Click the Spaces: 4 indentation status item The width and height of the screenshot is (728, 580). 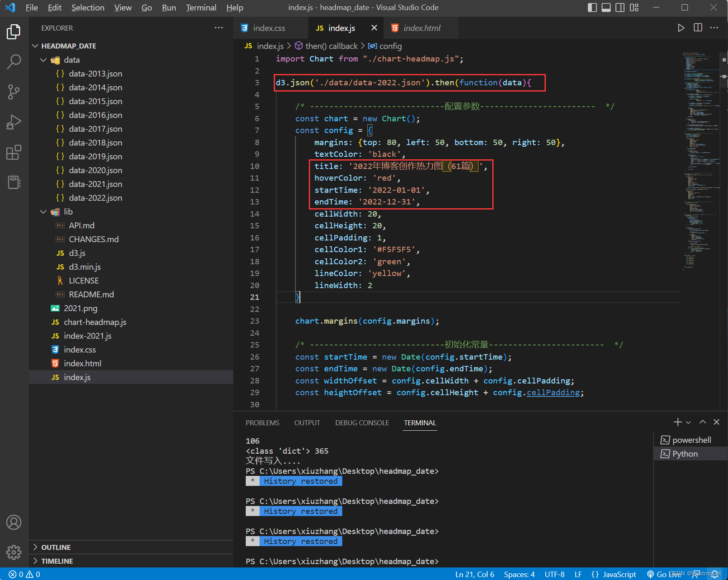click(x=519, y=574)
